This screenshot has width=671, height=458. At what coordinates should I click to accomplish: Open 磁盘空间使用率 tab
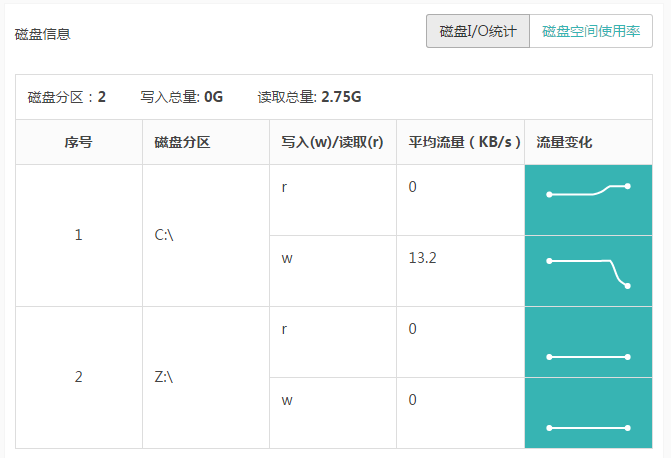click(591, 31)
